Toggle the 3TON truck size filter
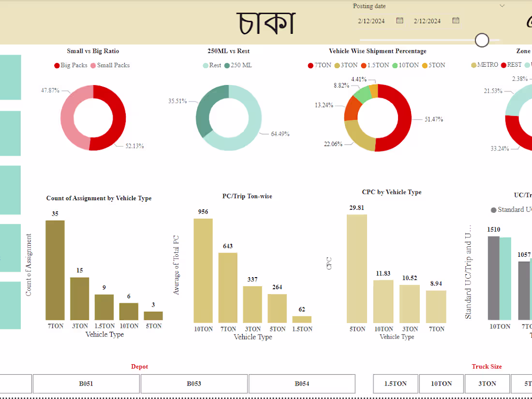532x399 pixels. [487, 384]
